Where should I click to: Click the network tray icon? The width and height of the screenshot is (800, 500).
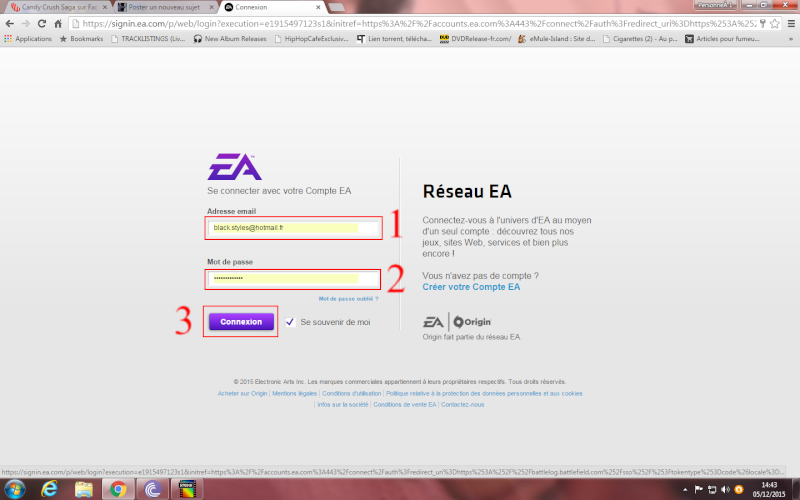click(712, 490)
